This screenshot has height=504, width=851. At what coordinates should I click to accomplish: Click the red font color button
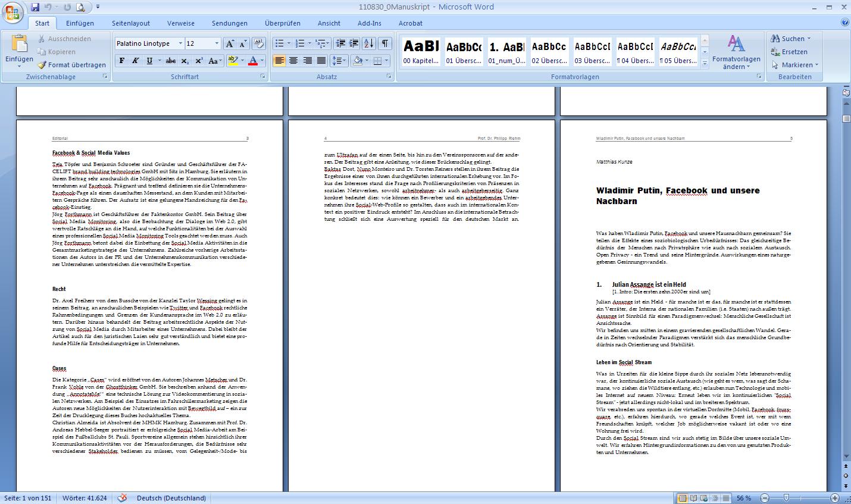253,61
